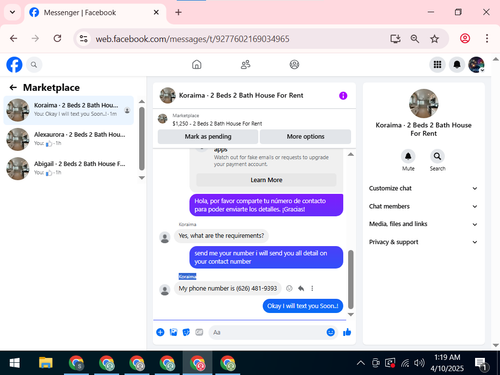Open File Explorer from taskbar

tap(46, 363)
